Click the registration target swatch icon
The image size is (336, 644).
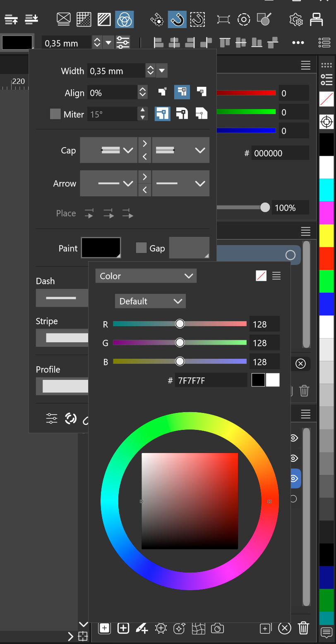pyautogui.click(x=326, y=122)
